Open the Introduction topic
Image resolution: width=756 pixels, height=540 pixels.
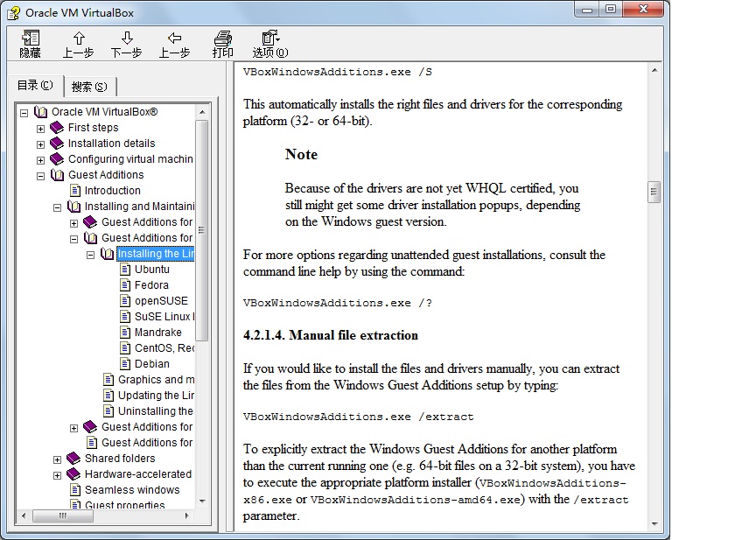pyautogui.click(x=112, y=191)
